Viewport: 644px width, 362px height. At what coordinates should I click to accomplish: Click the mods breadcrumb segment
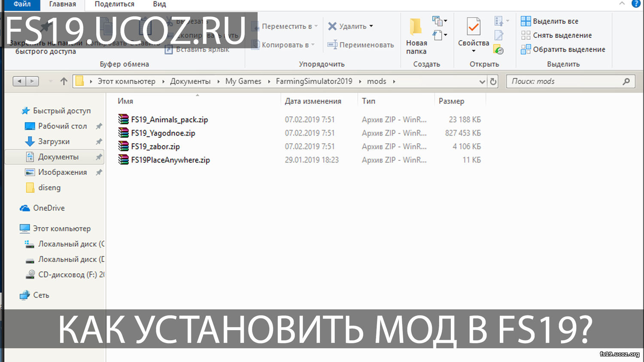377,81
